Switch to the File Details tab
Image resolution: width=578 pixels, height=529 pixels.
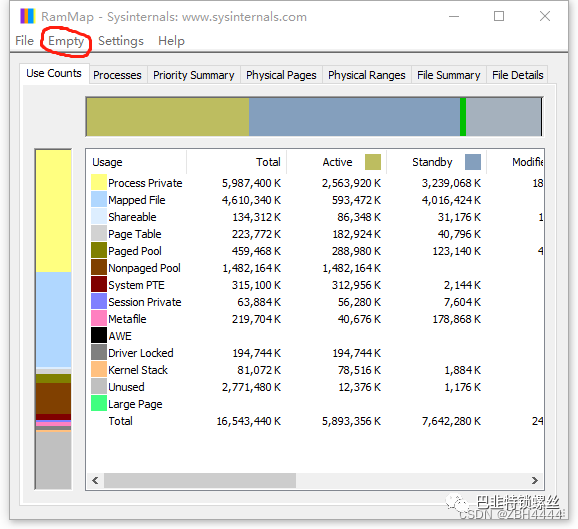tap(518, 75)
